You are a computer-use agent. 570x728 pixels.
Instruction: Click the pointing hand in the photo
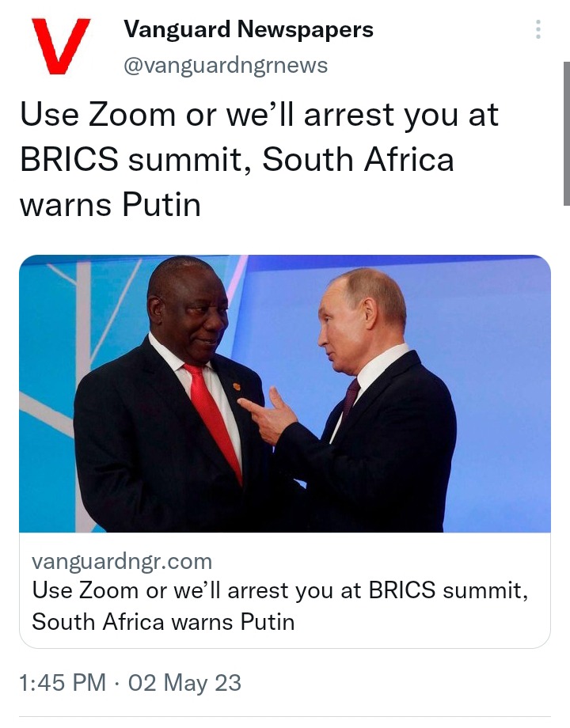268,415
